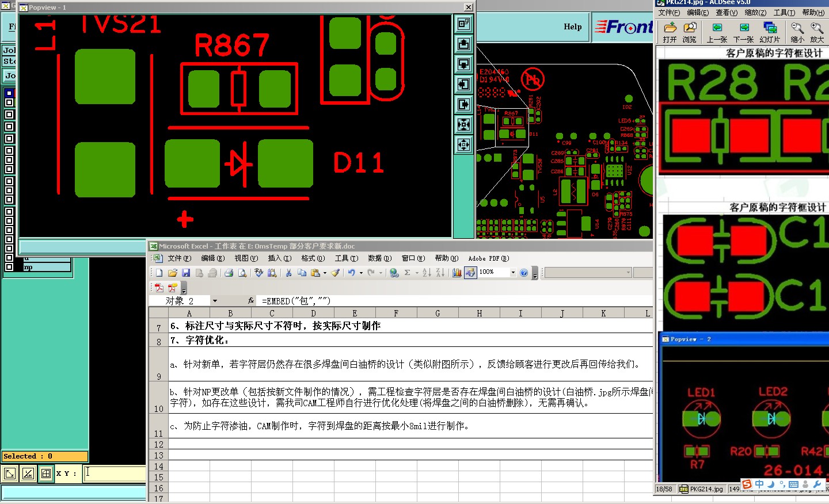Image resolution: width=829 pixels, height=504 pixels.
Task: Open ACDSee 缩放(Z) menu
Action: coord(755,13)
